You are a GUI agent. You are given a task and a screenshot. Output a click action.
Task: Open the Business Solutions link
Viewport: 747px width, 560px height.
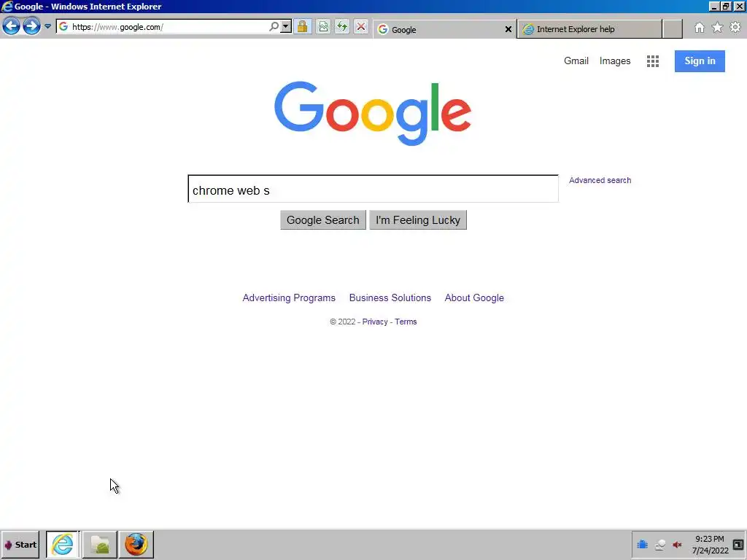coord(390,297)
